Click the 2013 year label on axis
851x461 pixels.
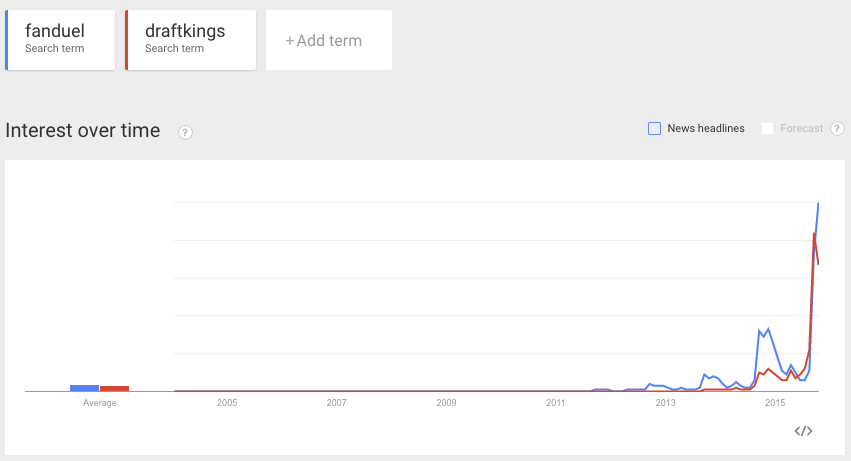tap(665, 403)
